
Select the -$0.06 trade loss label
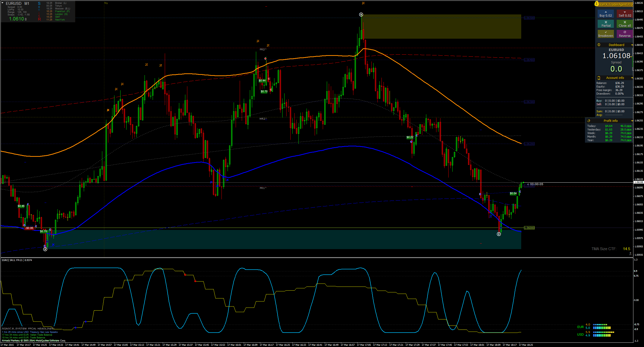coord(29,228)
